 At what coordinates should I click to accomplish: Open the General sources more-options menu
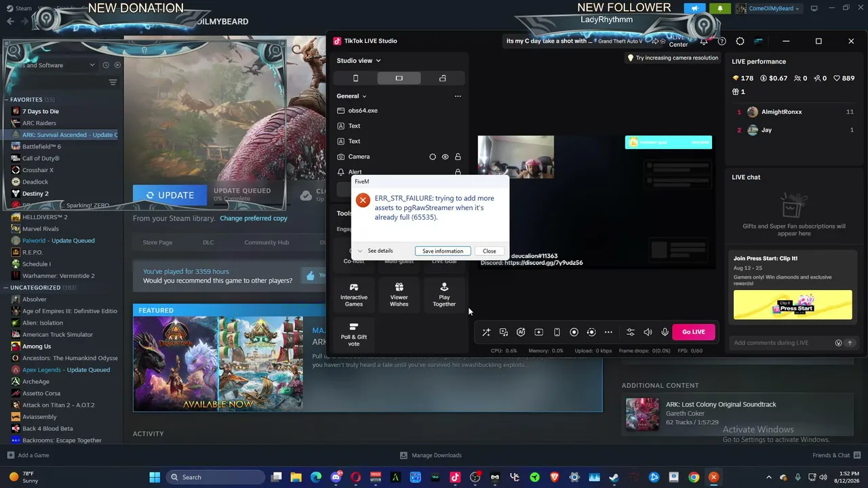[x=458, y=96]
